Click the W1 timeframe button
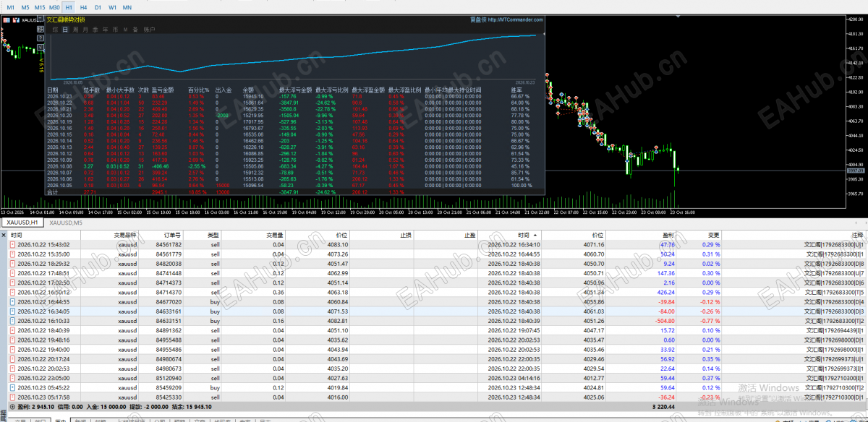Screen dimensions: 868x422 point(112,7)
